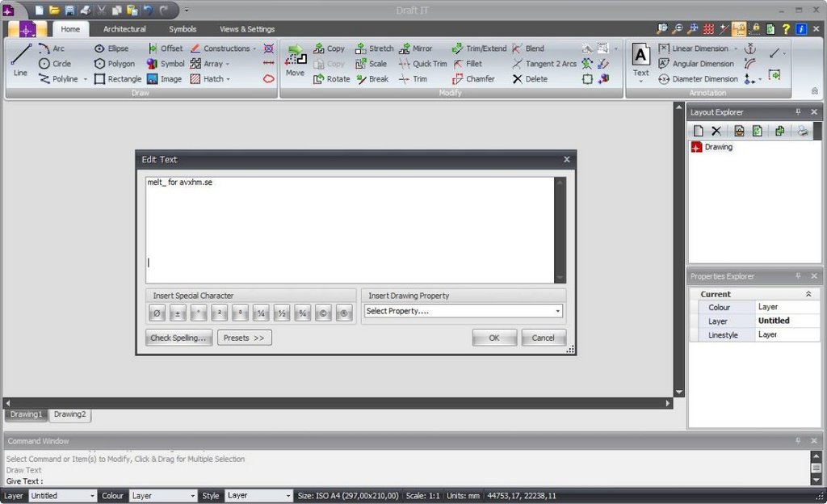Screen dimensions: 827x504
Task: Select the Scale tool
Action: [x=372, y=64]
